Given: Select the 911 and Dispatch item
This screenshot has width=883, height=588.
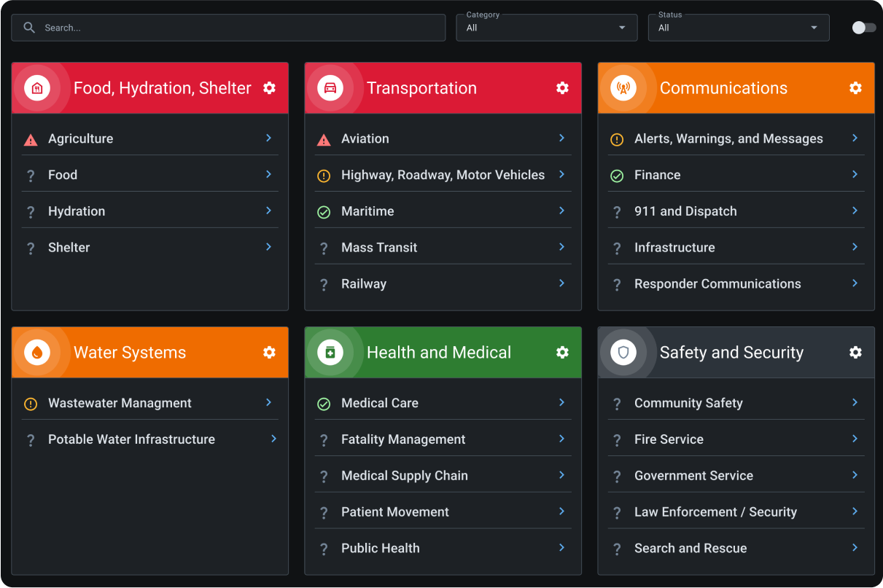Looking at the screenshot, I should point(685,211).
